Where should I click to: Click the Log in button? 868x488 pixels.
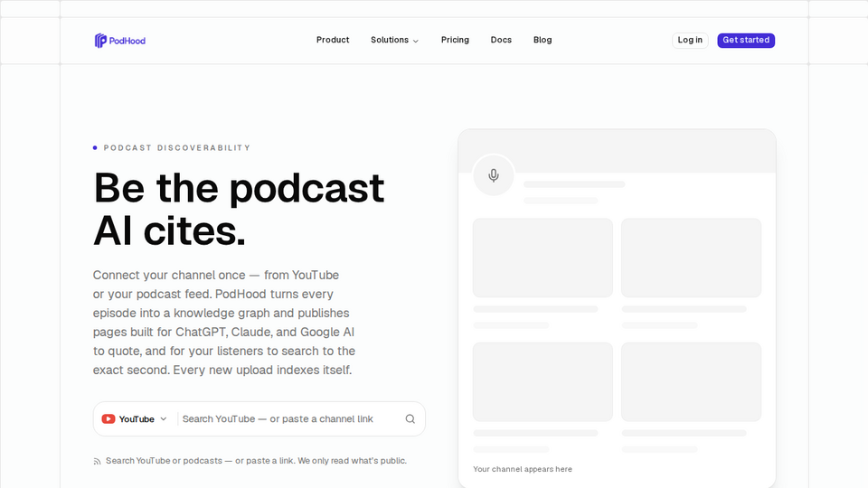690,40
